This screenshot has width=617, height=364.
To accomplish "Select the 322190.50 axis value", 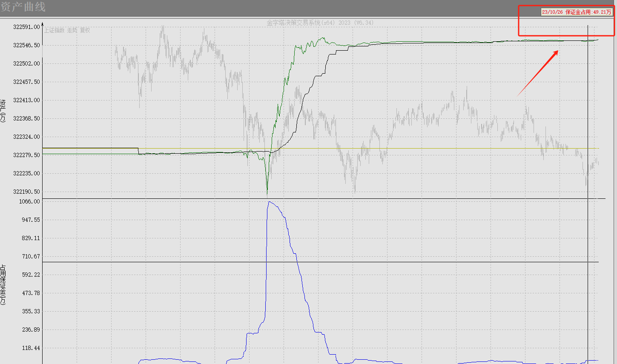I will pyautogui.click(x=26, y=192).
